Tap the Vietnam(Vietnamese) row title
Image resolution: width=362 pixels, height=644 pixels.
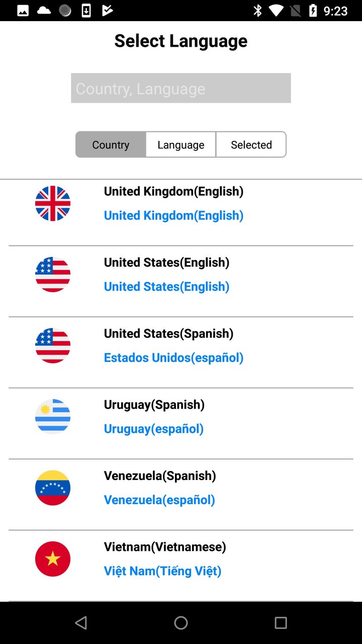point(165,547)
